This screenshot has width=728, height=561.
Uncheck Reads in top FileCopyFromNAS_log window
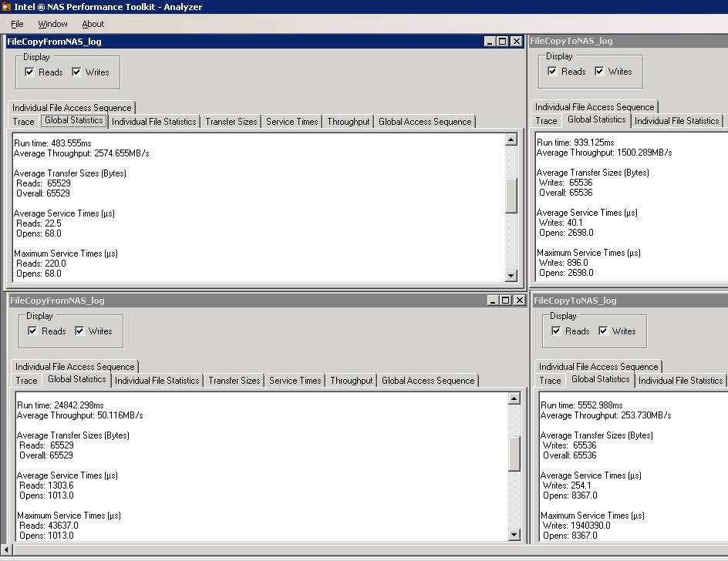(x=30, y=72)
